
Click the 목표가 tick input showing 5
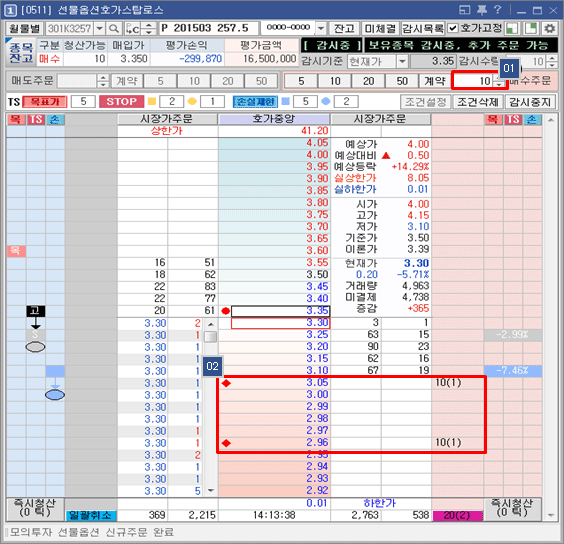83,102
